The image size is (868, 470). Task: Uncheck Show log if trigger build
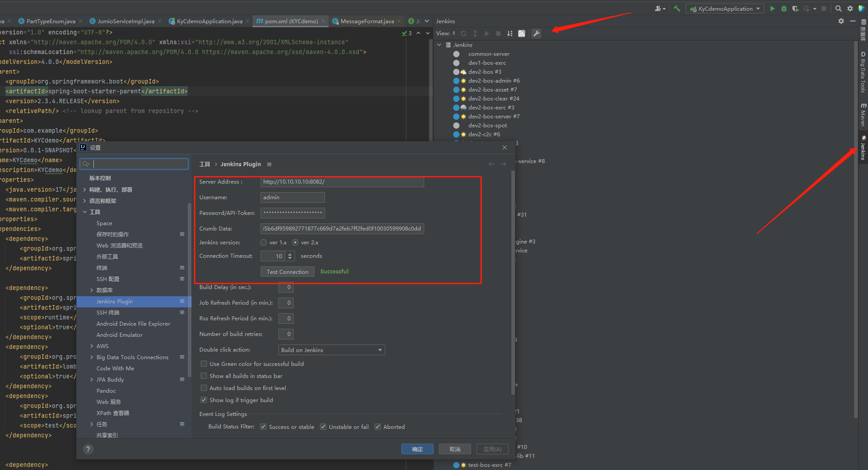[x=204, y=400]
